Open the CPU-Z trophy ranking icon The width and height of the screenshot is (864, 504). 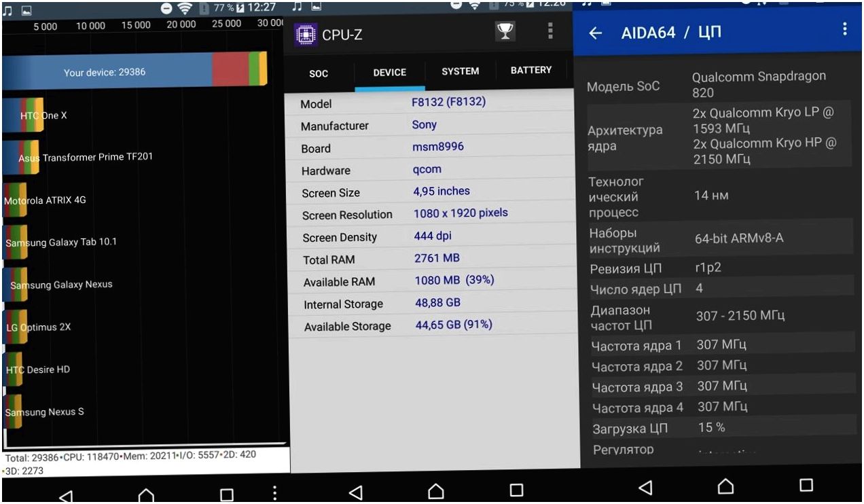coord(505,31)
